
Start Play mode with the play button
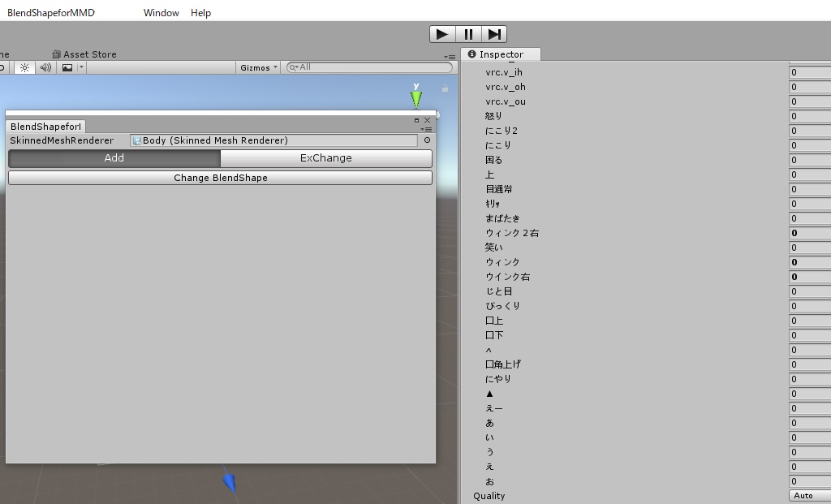(442, 34)
